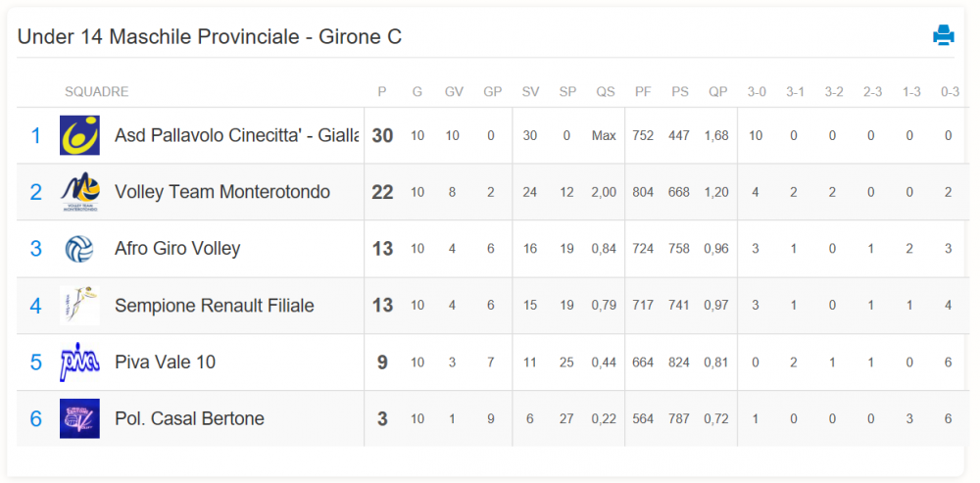This screenshot has width=980, height=483.
Task: Select the QS column header
Action: [605, 92]
